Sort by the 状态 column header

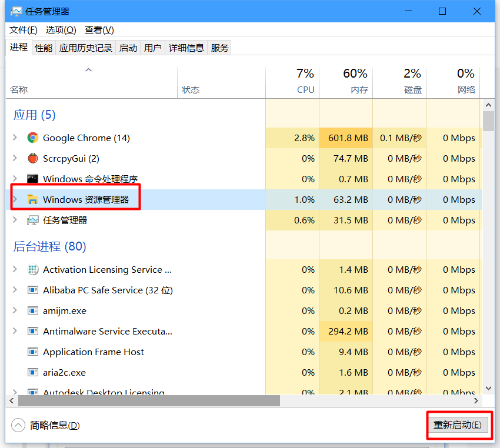tap(221, 82)
